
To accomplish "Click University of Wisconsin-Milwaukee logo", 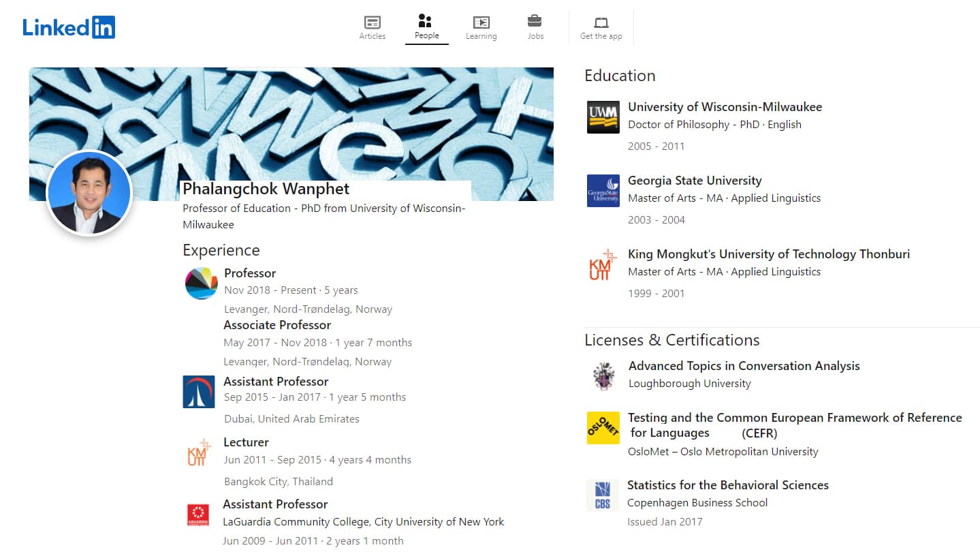I will [603, 117].
